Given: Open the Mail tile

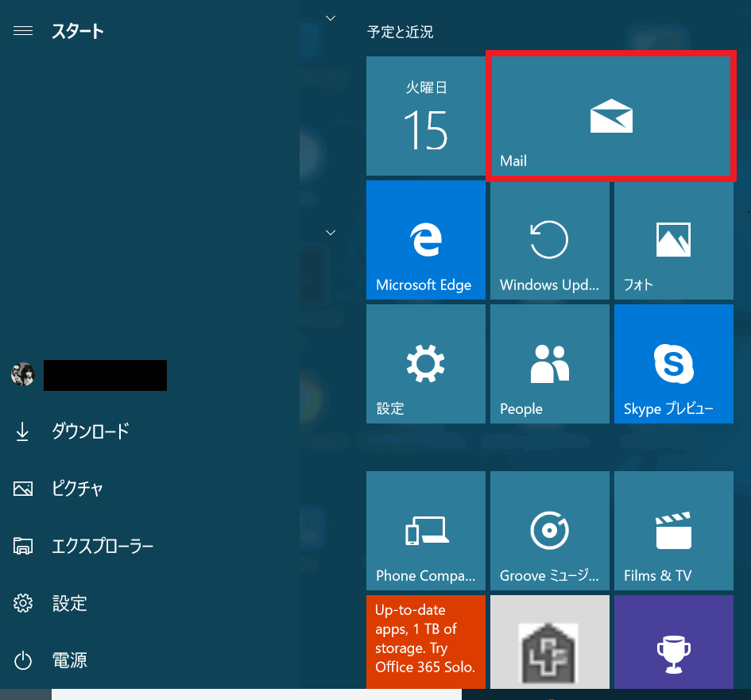Looking at the screenshot, I should coord(612,116).
